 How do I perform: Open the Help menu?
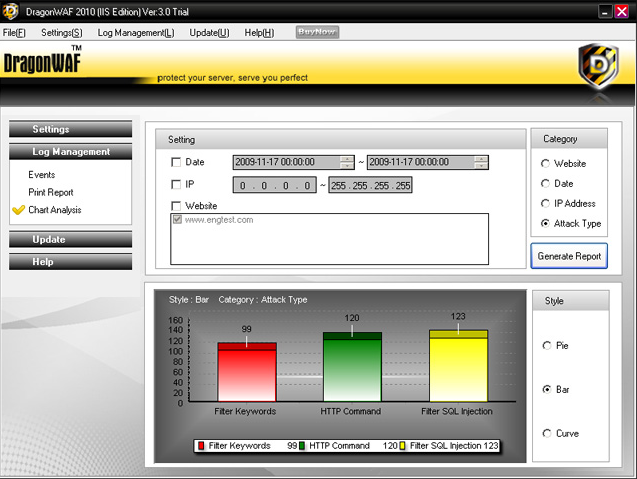(259, 33)
